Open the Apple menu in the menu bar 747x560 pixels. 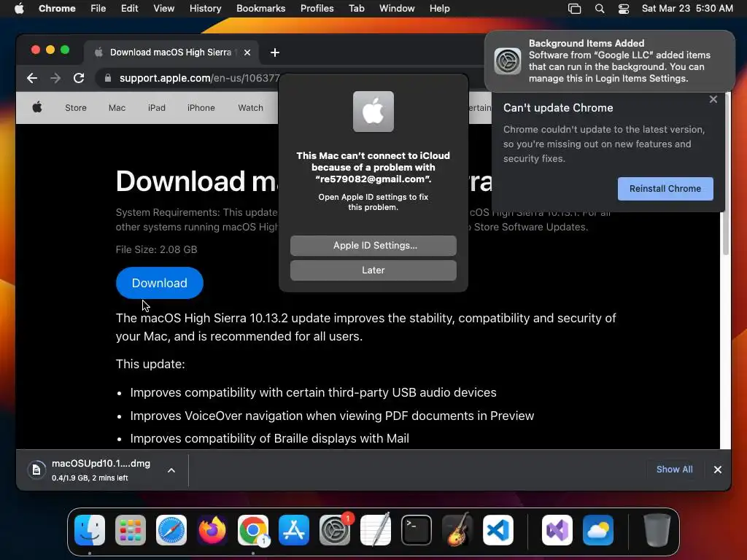[x=19, y=9]
